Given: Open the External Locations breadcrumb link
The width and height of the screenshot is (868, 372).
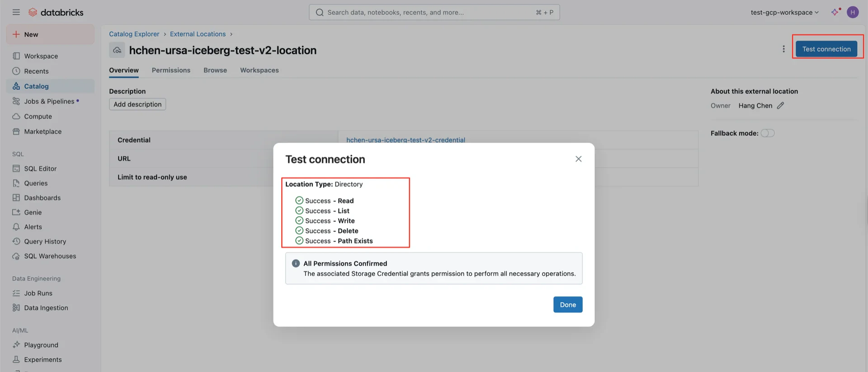Looking at the screenshot, I should click(x=198, y=34).
